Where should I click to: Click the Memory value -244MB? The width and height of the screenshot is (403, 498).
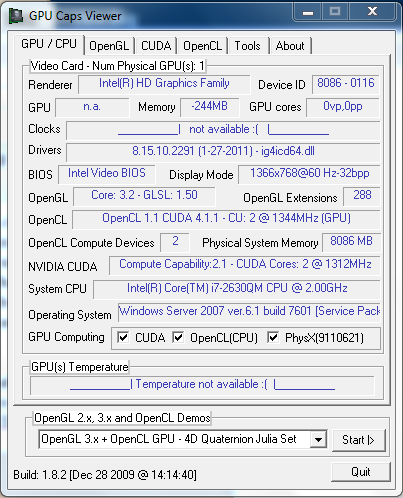tap(209, 107)
